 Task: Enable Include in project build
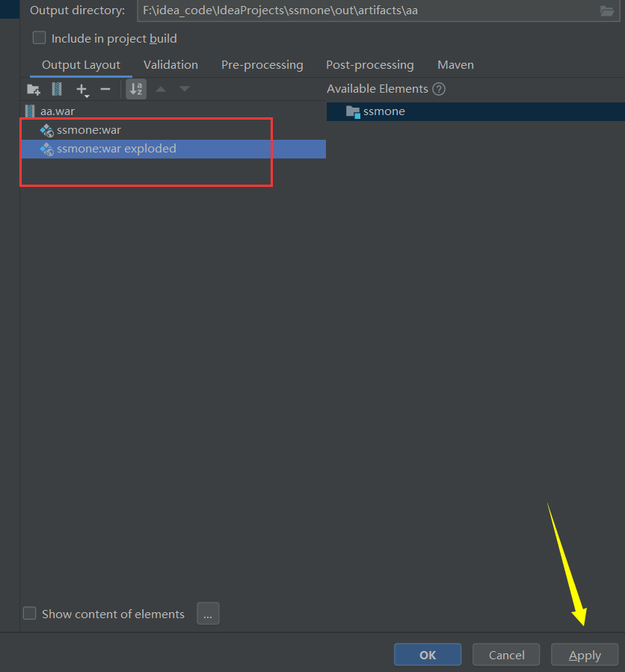[39, 37]
